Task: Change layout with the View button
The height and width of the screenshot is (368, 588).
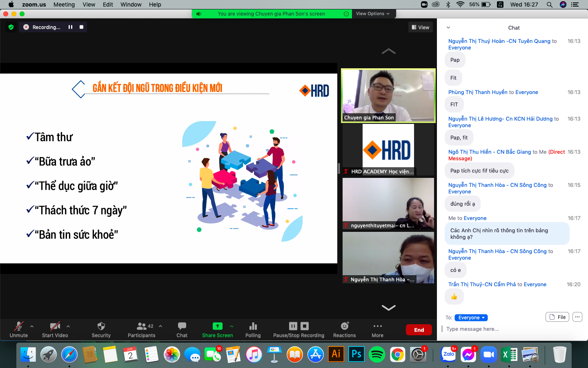Action: pos(421,27)
